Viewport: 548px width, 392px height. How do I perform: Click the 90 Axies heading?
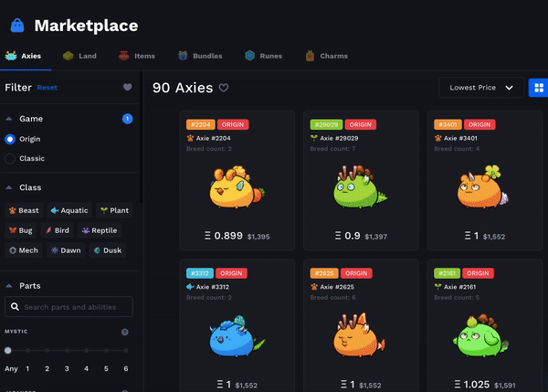coord(183,88)
